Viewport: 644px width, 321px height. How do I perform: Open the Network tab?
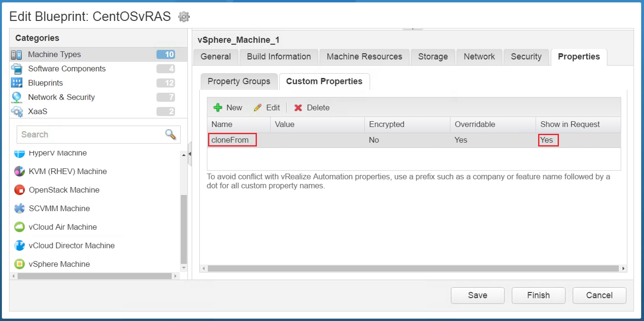click(x=479, y=57)
